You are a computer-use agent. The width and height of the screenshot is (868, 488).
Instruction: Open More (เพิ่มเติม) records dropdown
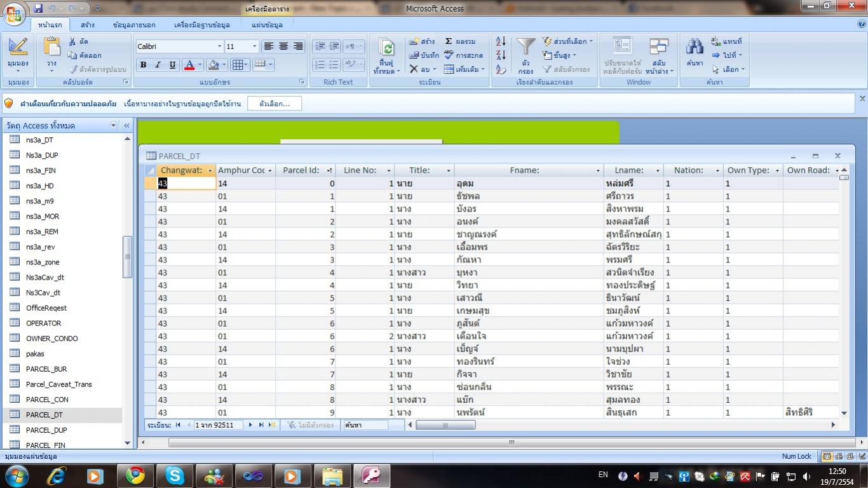tap(465, 69)
